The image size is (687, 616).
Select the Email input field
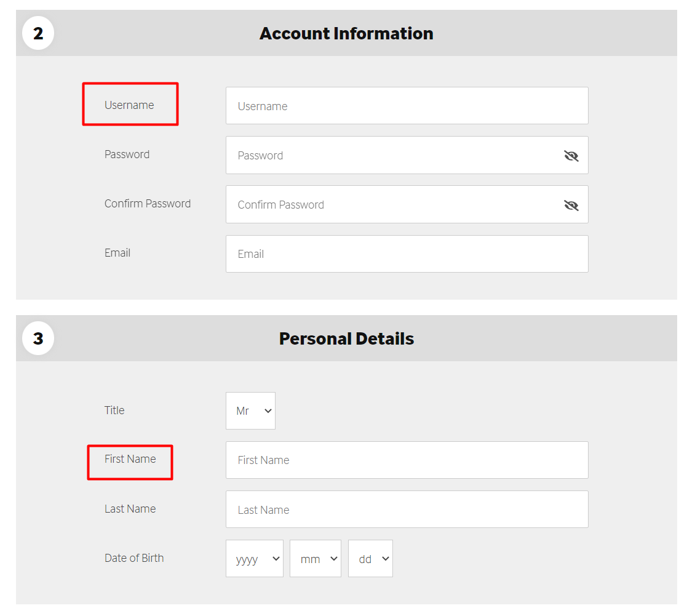point(407,254)
